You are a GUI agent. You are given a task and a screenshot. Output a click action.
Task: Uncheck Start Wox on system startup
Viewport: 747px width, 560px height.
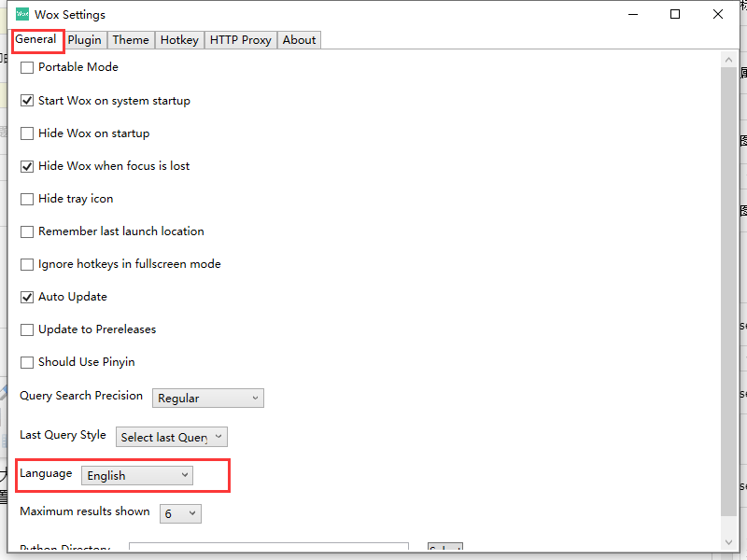point(27,101)
